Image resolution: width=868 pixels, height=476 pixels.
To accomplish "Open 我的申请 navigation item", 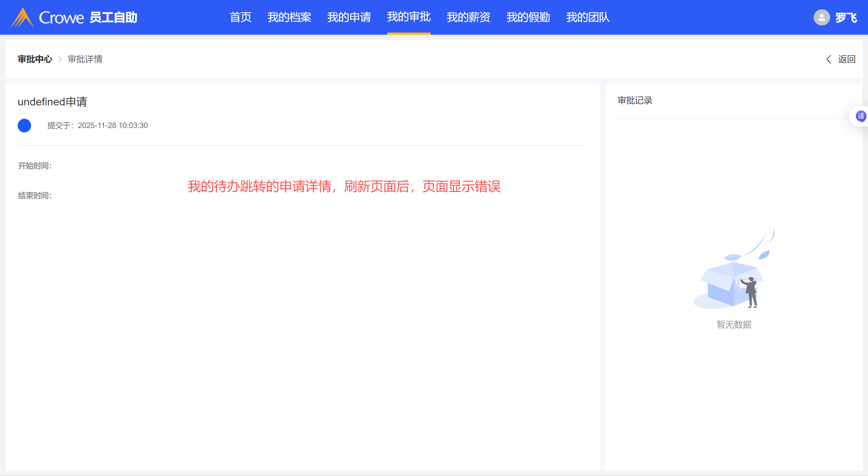I will (349, 17).
